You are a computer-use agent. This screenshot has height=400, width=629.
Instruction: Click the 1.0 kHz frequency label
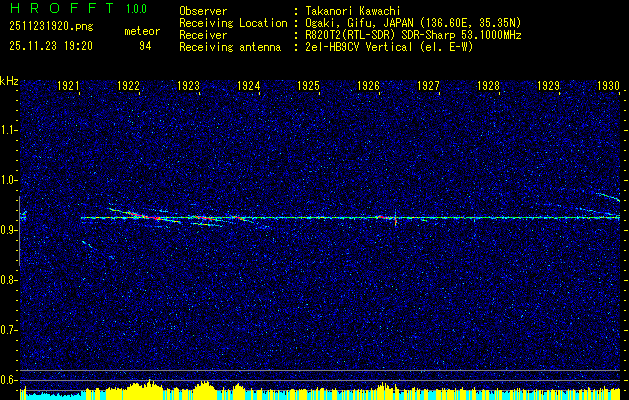coord(8,180)
